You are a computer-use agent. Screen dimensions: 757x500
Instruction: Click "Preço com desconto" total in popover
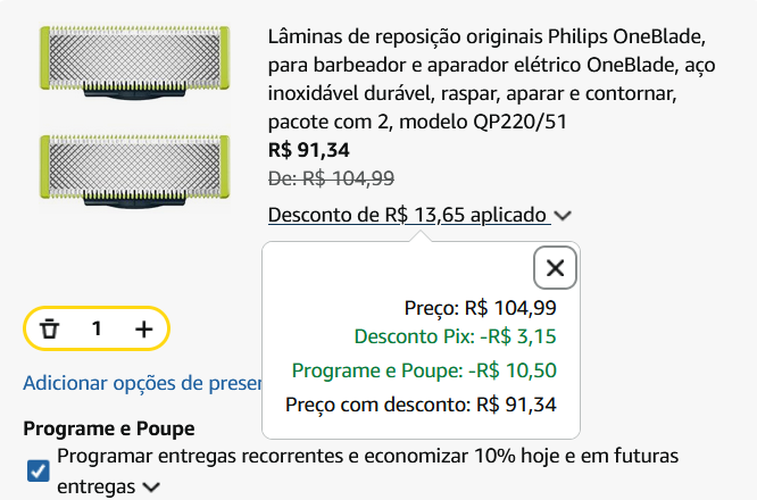coord(421,404)
